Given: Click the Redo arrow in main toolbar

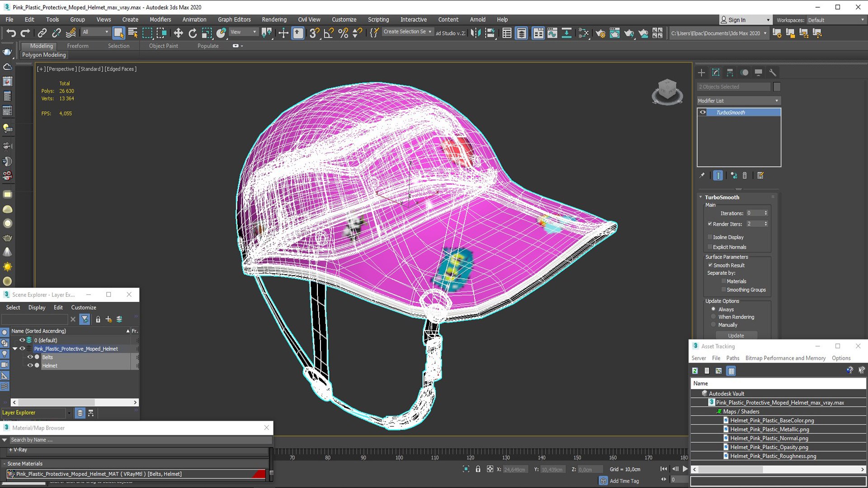Looking at the screenshot, I should 25,33.
